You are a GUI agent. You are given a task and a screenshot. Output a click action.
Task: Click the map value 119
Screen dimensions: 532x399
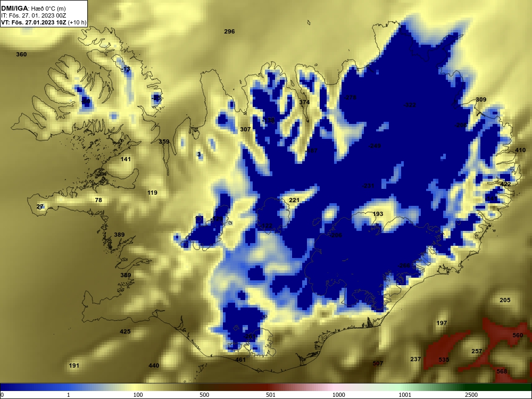(152, 193)
